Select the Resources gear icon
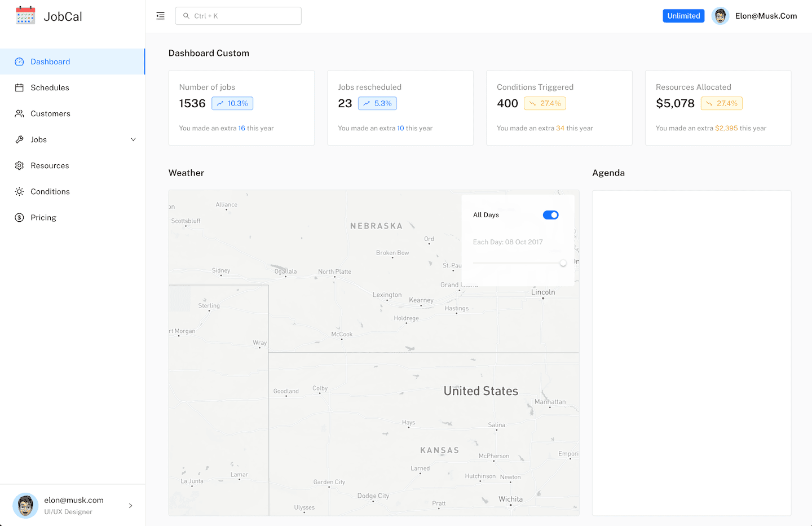Viewport: 812px width, 526px height. [x=20, y=165]
